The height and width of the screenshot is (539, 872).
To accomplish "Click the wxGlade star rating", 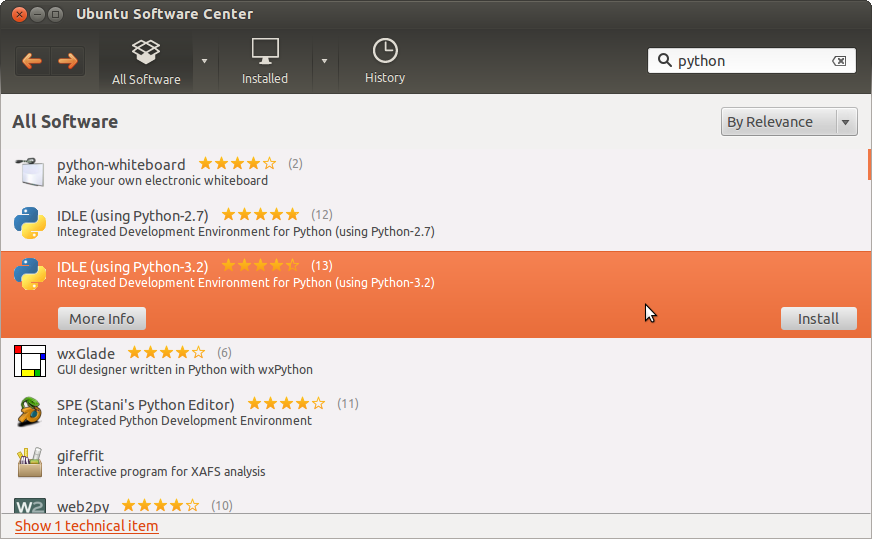I will (x=166, y=352).
